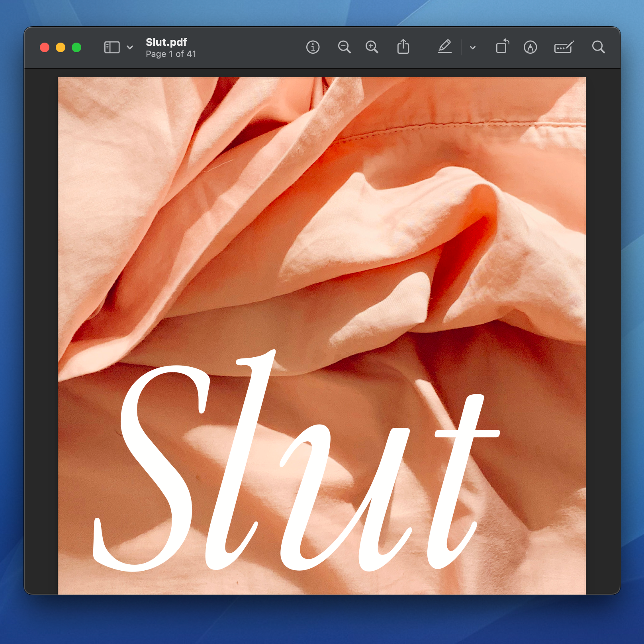Open the highlight options chevron menu

472,48
